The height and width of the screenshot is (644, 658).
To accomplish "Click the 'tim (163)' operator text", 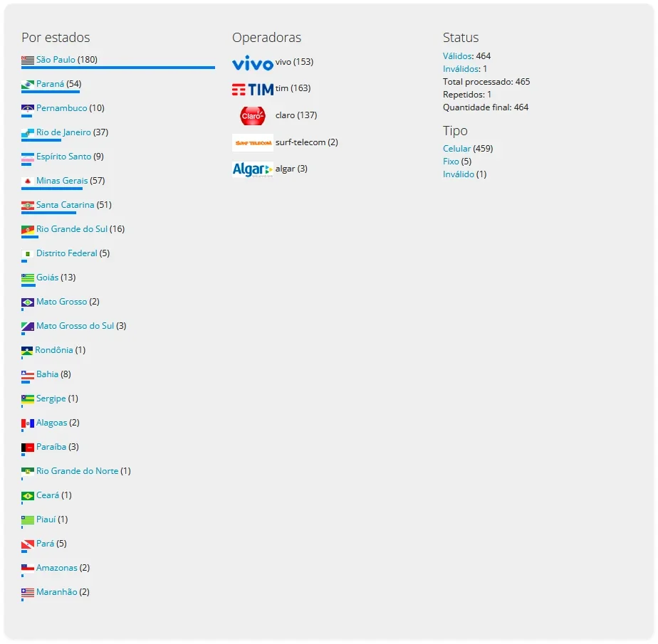I will click(293, 88).
